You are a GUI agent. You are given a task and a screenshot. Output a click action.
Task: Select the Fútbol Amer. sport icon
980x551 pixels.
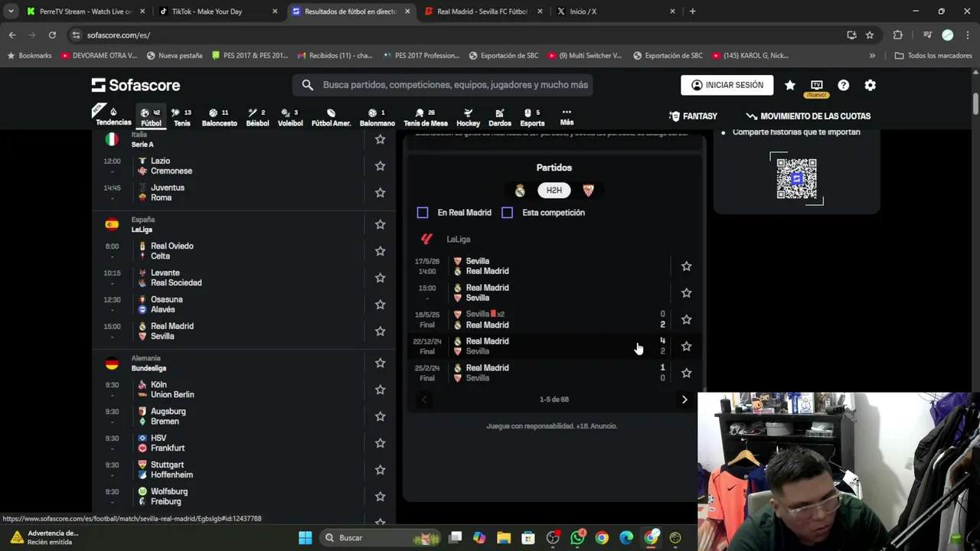[331, 117]
